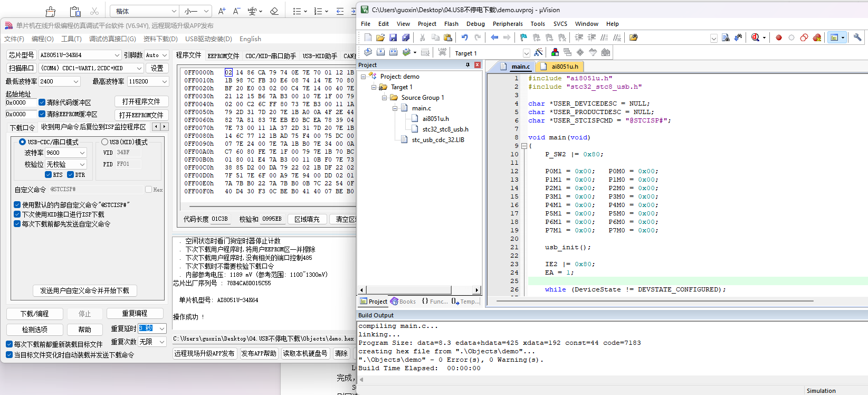Insert breakpoint with red circle icon

click(x=779, y=37)
